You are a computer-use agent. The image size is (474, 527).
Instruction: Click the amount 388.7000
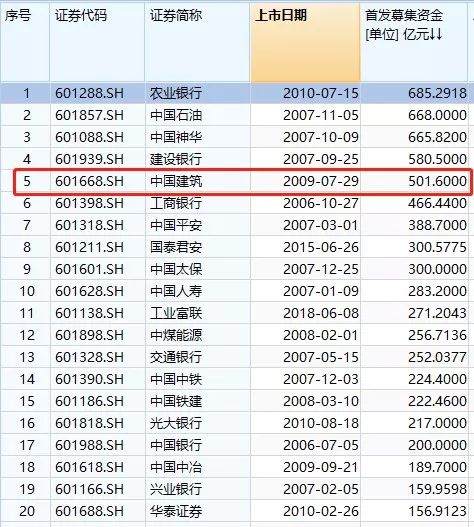(437, 225)
